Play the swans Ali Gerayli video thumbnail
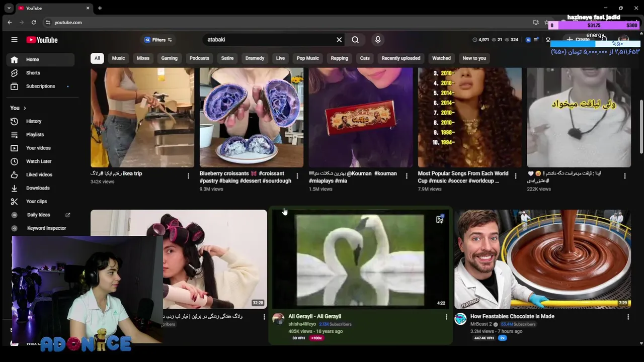The width and height of the screenshot is (644, 362). (x=360, y=259)
